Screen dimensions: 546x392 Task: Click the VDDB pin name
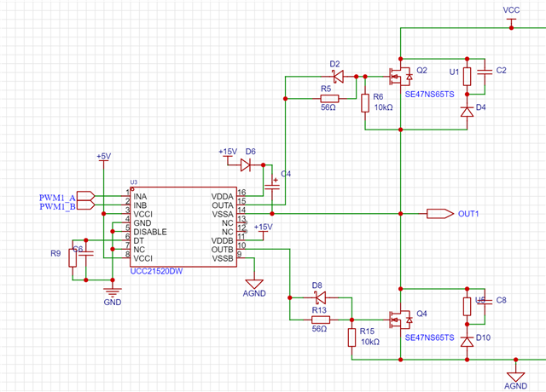click(222, 240)
